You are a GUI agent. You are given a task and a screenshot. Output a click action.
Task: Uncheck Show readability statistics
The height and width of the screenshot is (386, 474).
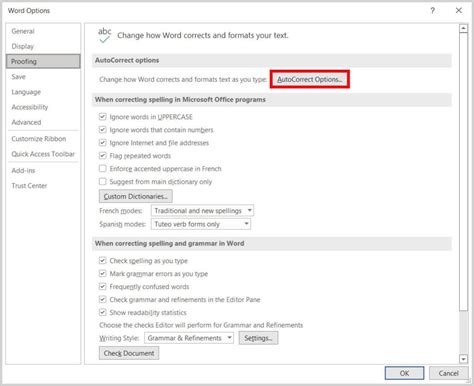[102, 313]
